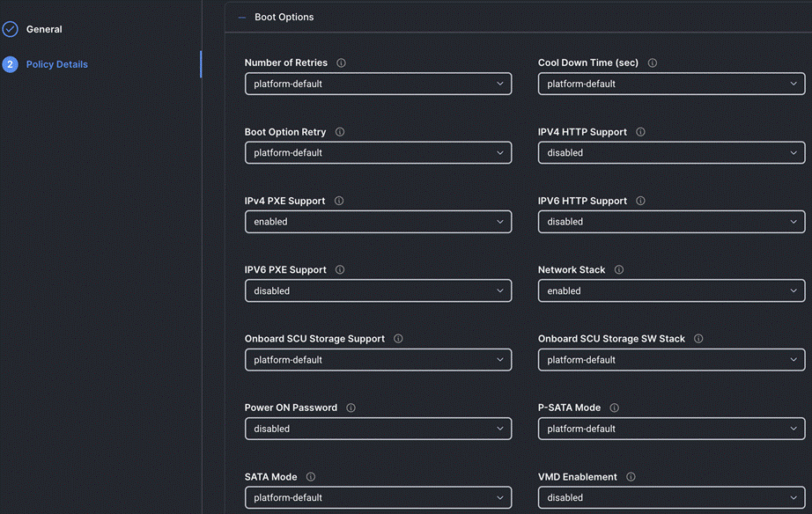Click the info icon beside Cool Down Time

point(652,62)
